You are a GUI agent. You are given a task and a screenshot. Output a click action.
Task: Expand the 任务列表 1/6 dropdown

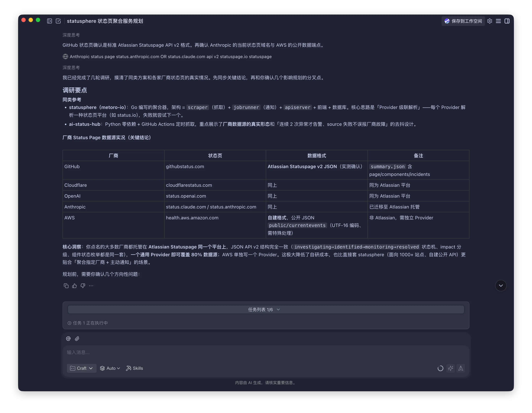coord(266,309)
